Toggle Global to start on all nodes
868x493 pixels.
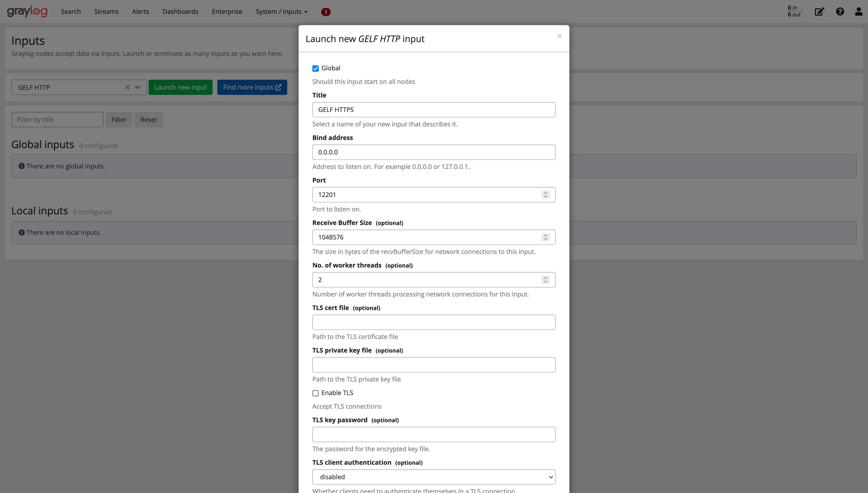click(x=315, y=68)
